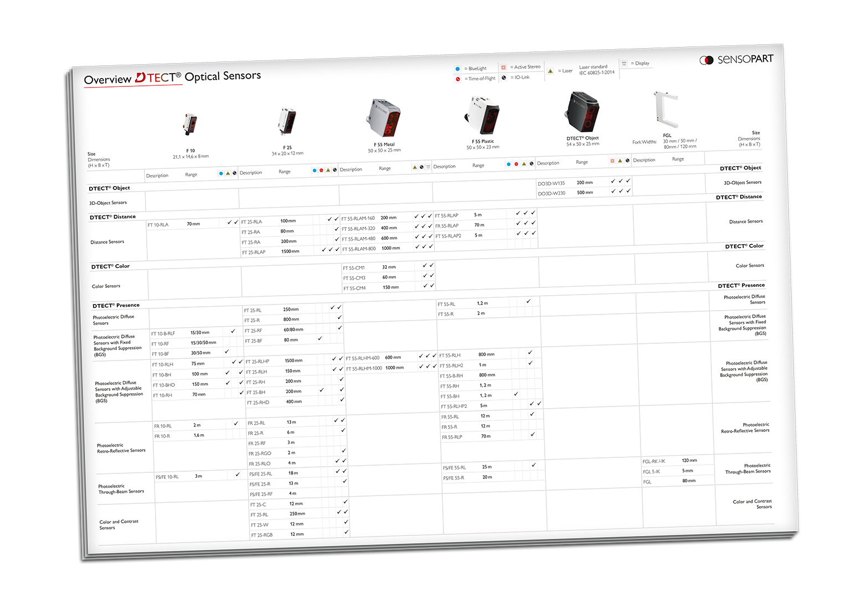Click the 'FT 10-B-RLF' model cell

163,334
